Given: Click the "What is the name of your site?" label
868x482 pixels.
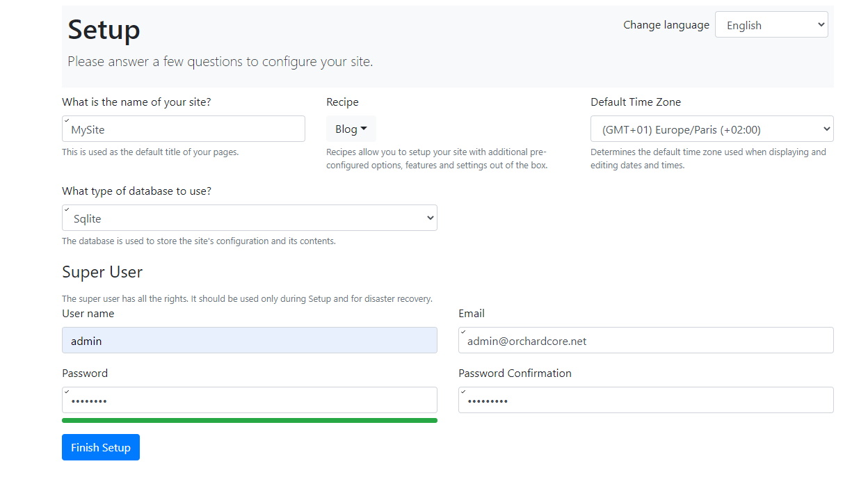Looking at the screenshot, I should [x=136, y=102].
